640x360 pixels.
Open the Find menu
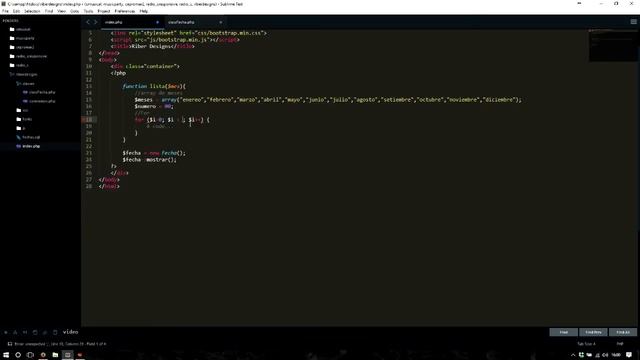(49, 11)
